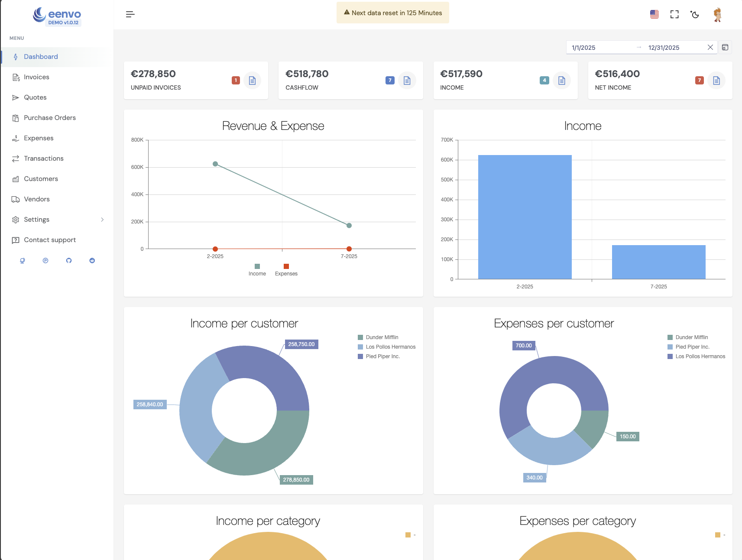Open the Product Hunt link icon
The height and width of the screenshot is (560, 742).
(x=45, y=260)
